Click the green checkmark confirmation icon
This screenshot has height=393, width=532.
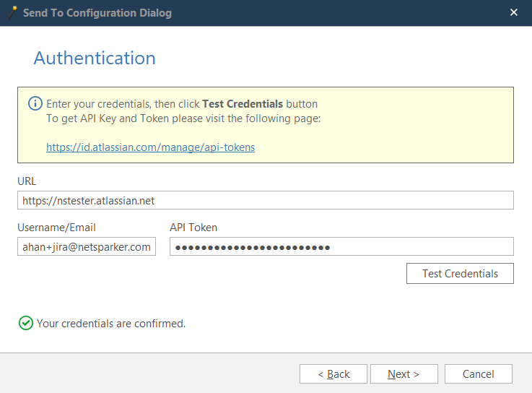(x=26, y=323)
